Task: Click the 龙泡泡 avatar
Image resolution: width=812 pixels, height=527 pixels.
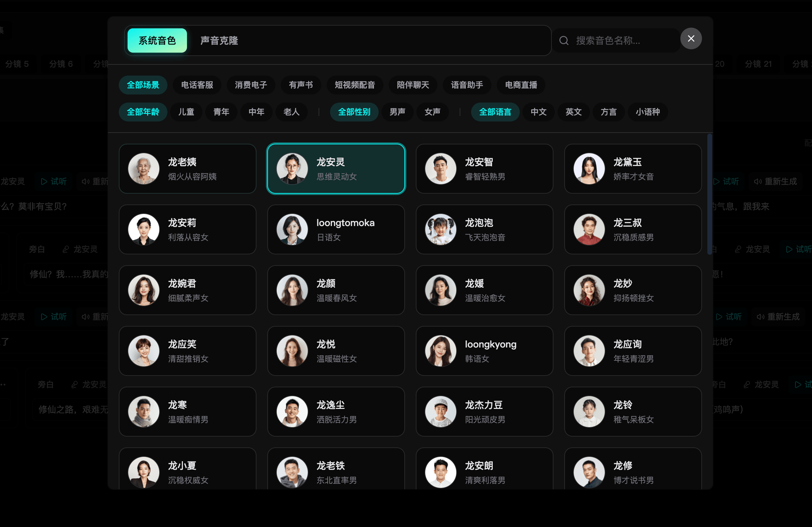Action: [x=440, y=229]
